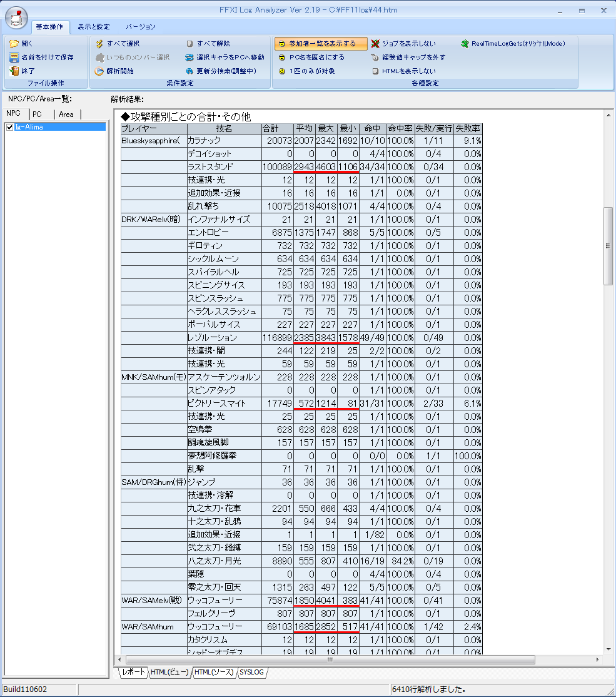Open the バージョン ribbon tab
The image size is (616, 697).
[141, 27]
